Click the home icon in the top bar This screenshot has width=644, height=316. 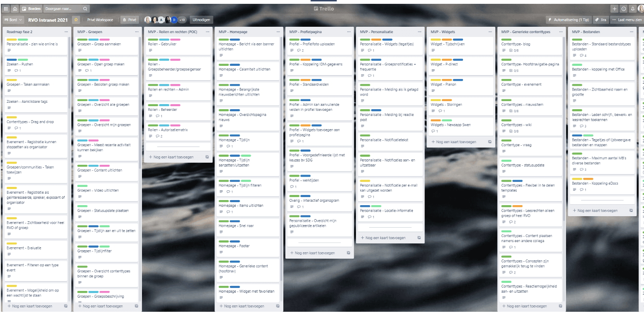pyautogui.click(x=14, y=8)
